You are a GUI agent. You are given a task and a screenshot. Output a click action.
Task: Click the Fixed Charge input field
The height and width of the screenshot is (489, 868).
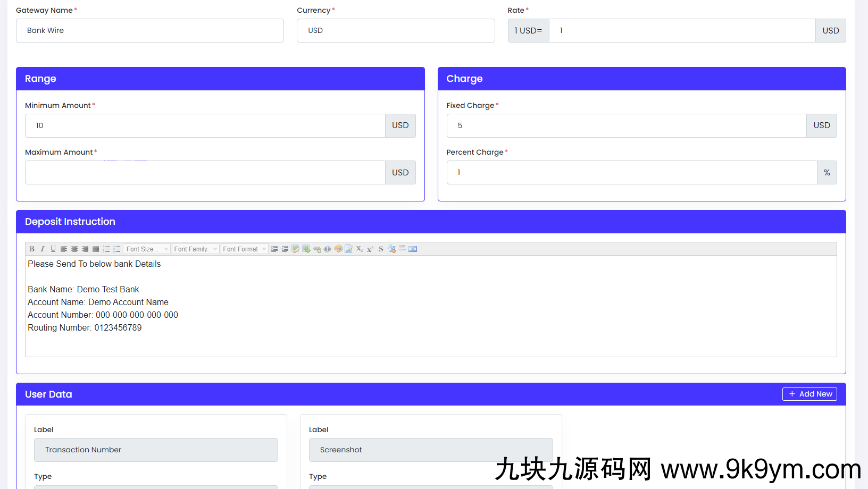click(626, 126)
